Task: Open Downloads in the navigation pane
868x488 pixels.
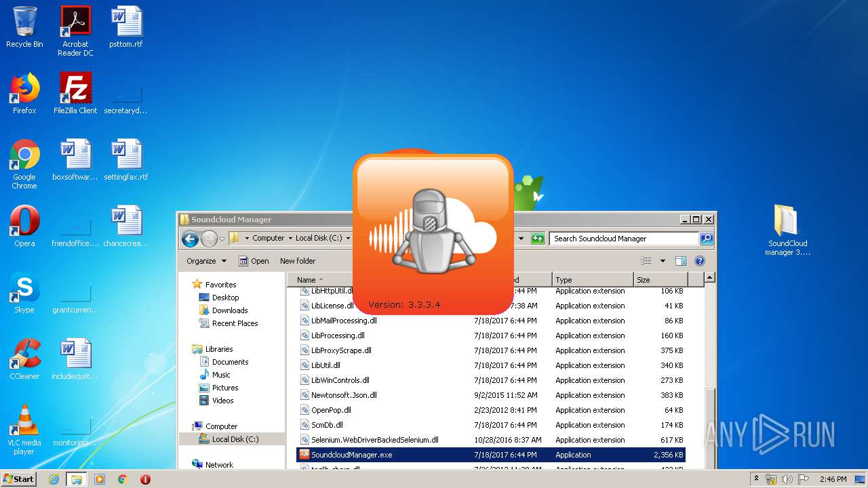Action: pos(230,310)
